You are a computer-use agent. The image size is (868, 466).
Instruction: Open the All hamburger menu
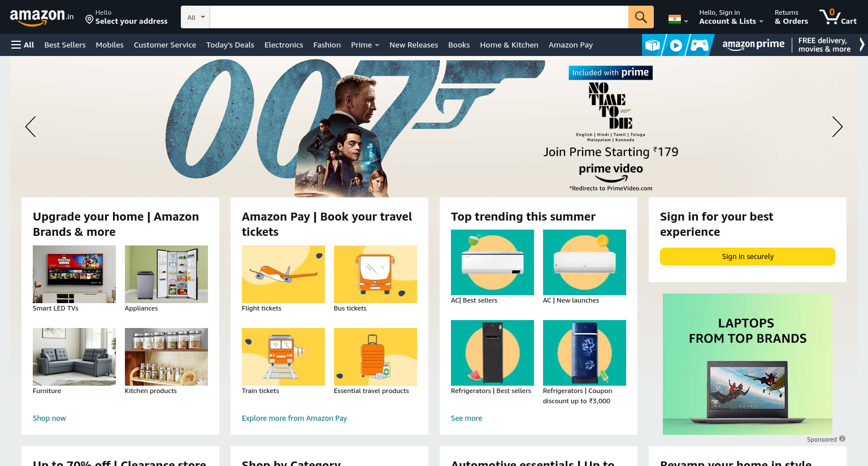[23, 45]
